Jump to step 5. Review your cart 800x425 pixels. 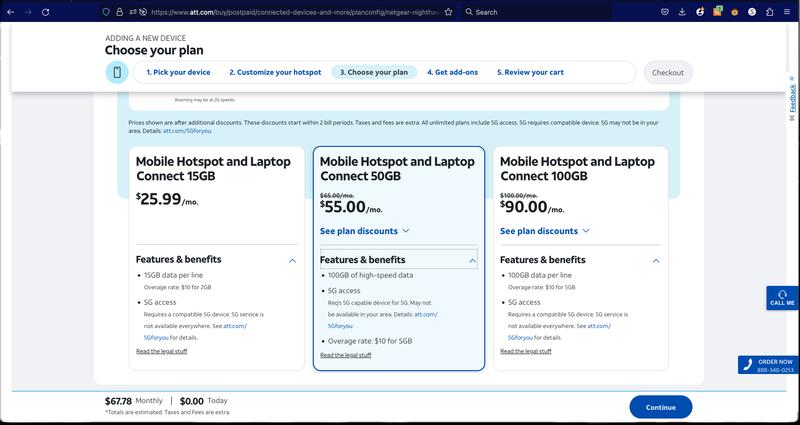530,72
